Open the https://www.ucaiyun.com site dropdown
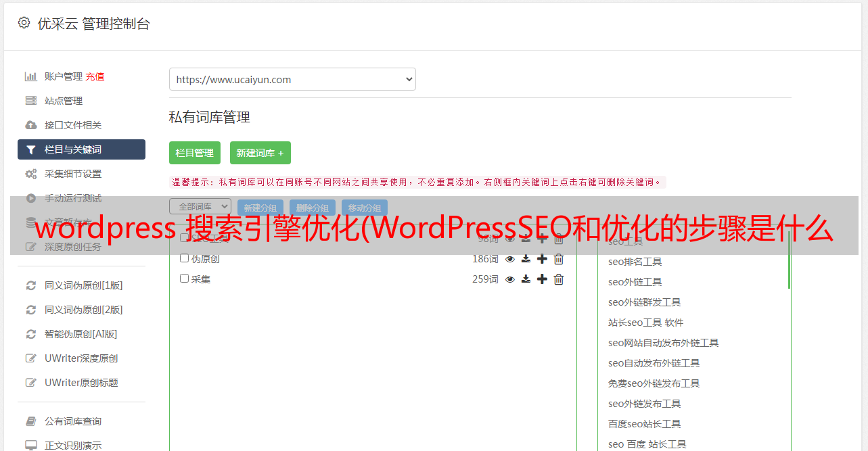Viewport: 868px width, 451px height. coord(292,79)
